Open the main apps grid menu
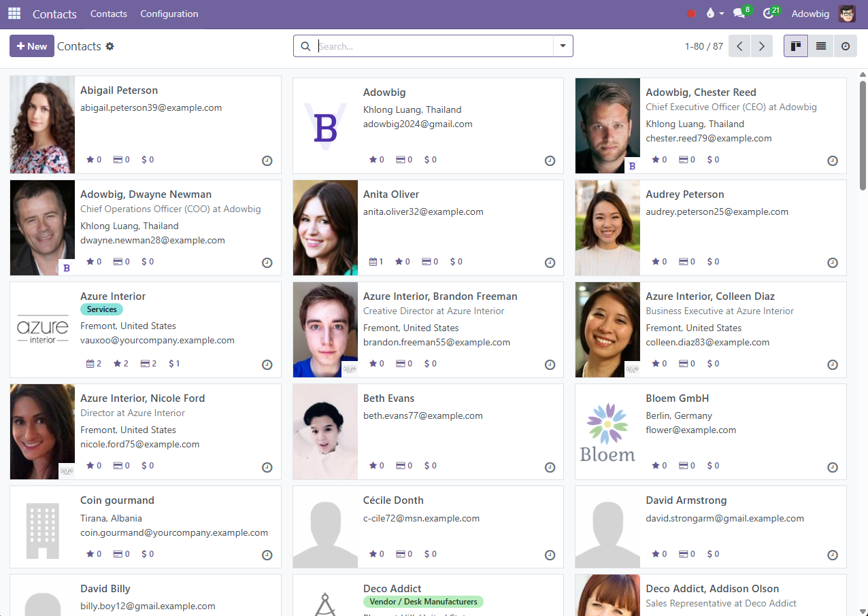This screenshot has height=616, width=868. tap(14, 14)
